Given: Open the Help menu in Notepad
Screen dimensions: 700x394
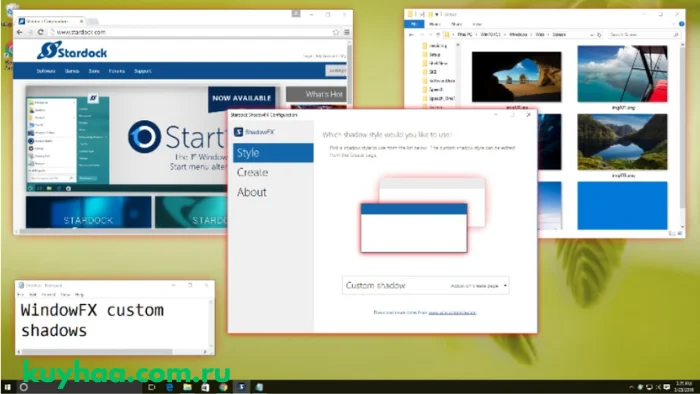Looking at the screenshot, I should 79,294.
